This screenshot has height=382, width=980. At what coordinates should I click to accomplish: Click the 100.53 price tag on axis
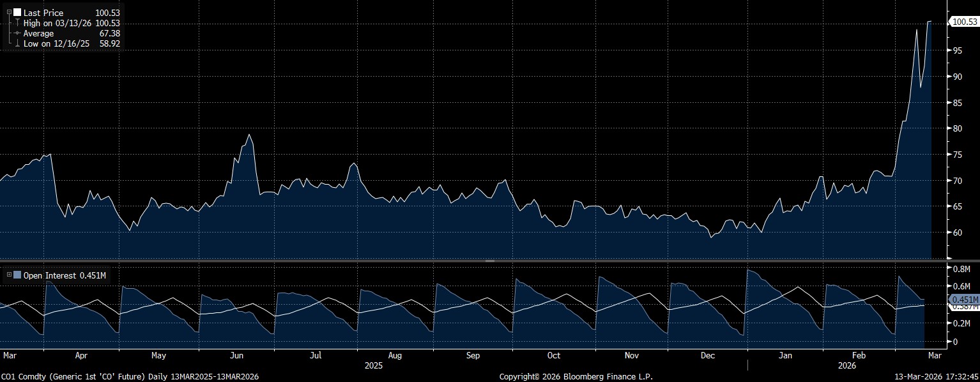964,22
